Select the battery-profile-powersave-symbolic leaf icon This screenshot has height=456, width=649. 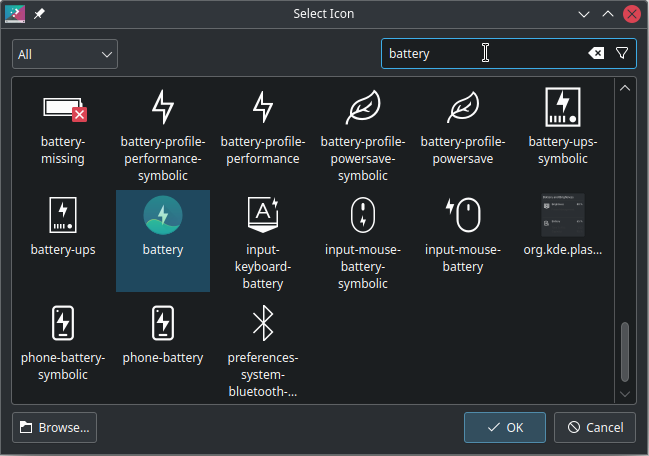pos(363,107)
